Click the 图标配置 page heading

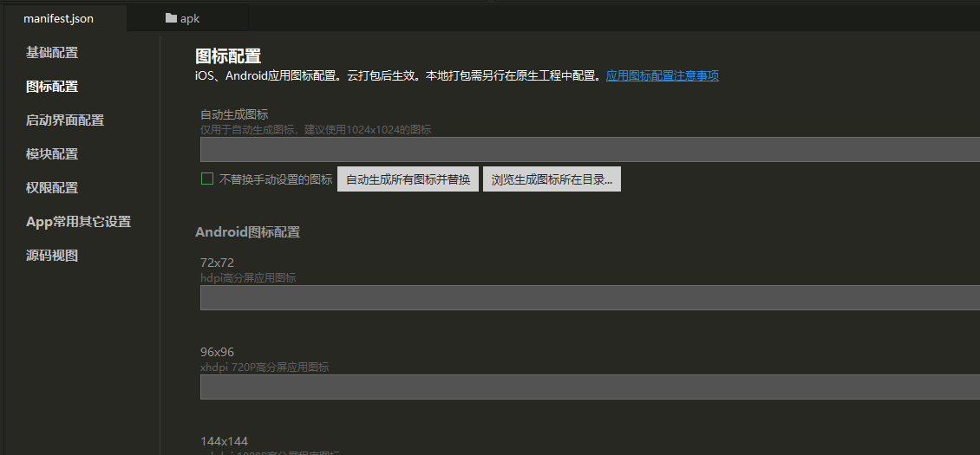point(228,55)
